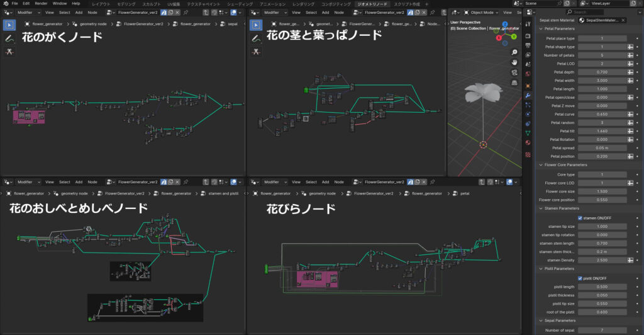Open the Modifier type dropdown in the bottom-left node editor
The height and width of the screenshot is (335, 644).
(28, 182)
